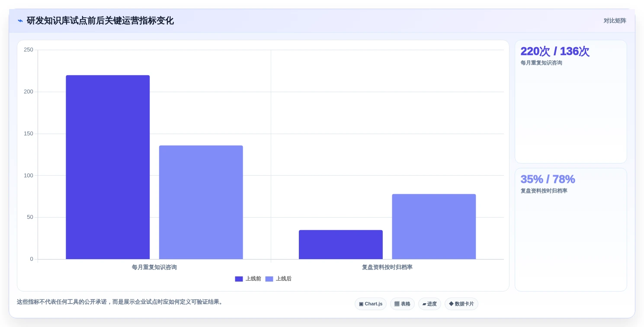Toggle the 上线前 legend item
This screenshot has height=327, width=644.
(248, 279)
